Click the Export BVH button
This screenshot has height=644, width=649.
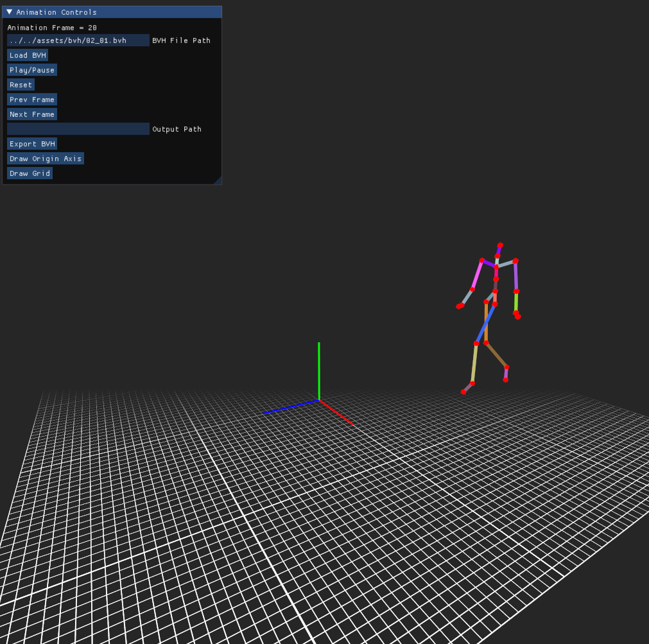[32, 144]
